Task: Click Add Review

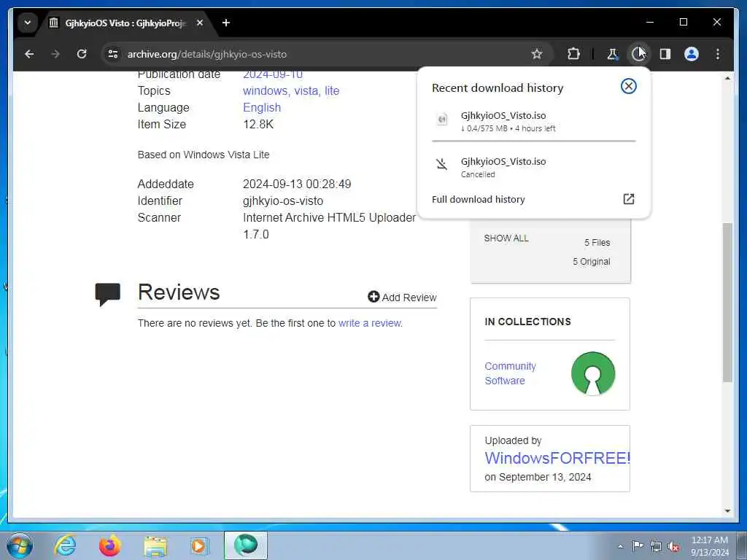Action: pyautogui.click(x=402, y=297)
